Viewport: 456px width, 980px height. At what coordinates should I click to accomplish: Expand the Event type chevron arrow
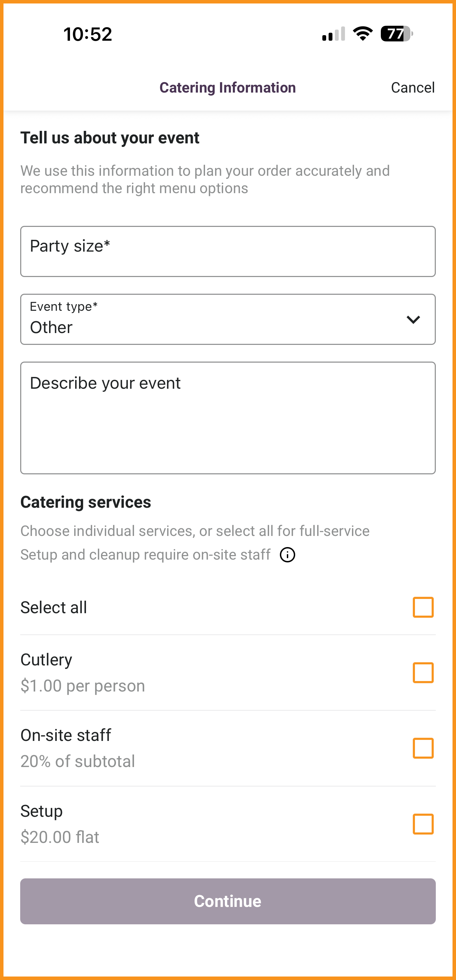[413, 319]
